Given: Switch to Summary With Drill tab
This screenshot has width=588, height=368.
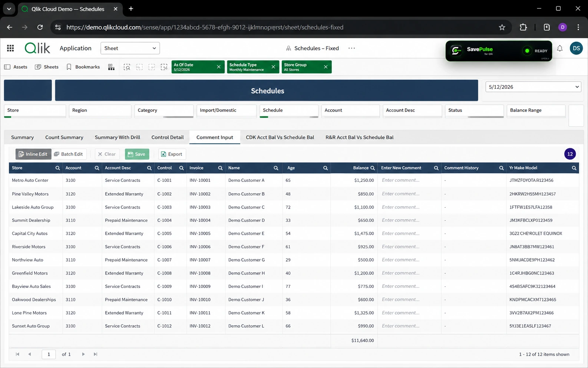Looking at the screenshot, I should tap(118, 138).
